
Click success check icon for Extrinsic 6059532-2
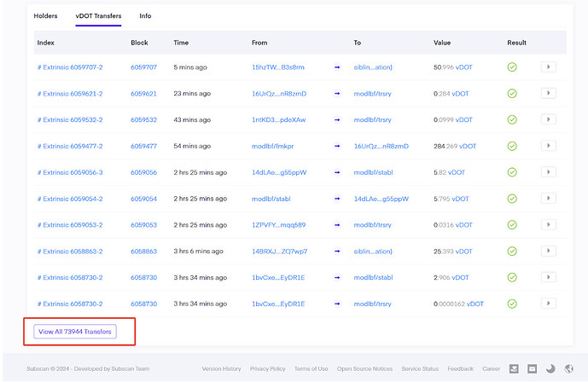click(512, 119)
